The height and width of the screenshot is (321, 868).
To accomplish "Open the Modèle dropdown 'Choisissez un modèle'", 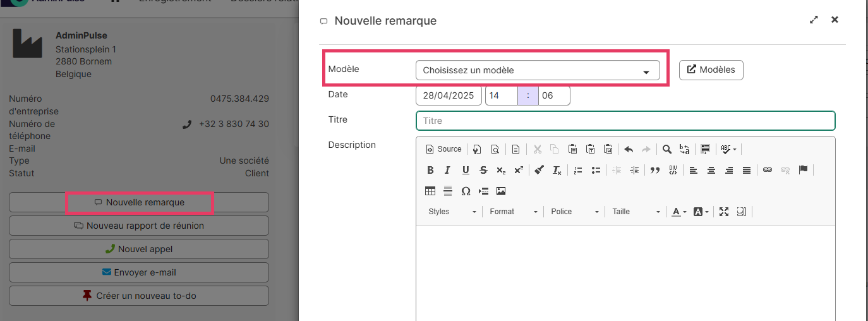I will [537, 70].
